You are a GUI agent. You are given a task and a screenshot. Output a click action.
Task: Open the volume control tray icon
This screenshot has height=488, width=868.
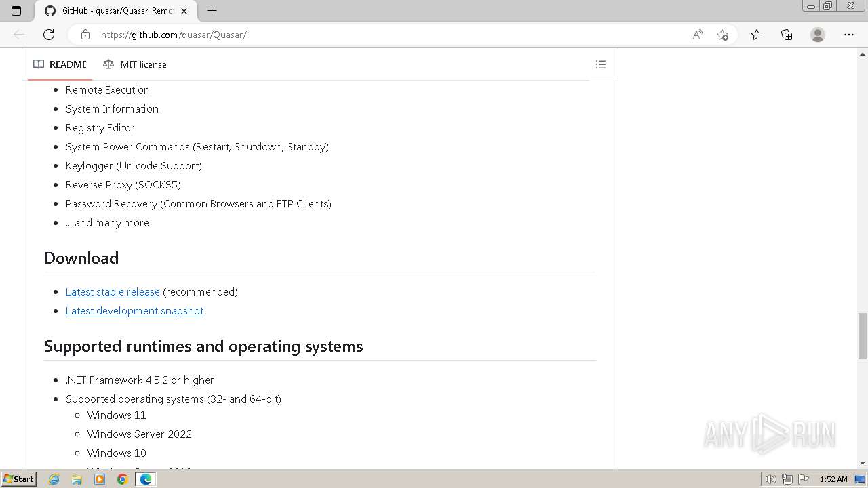(x=771, y=479)
